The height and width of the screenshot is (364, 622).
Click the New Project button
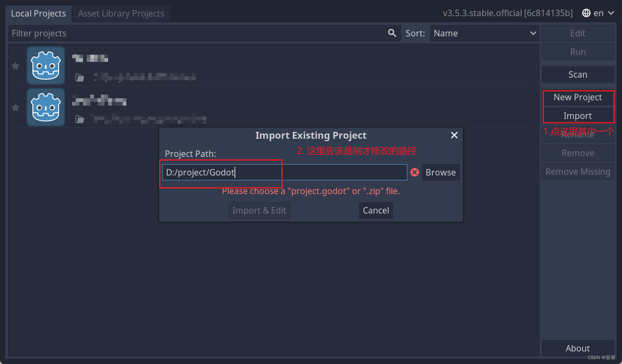pyautogui.click(x=577, y=97)
